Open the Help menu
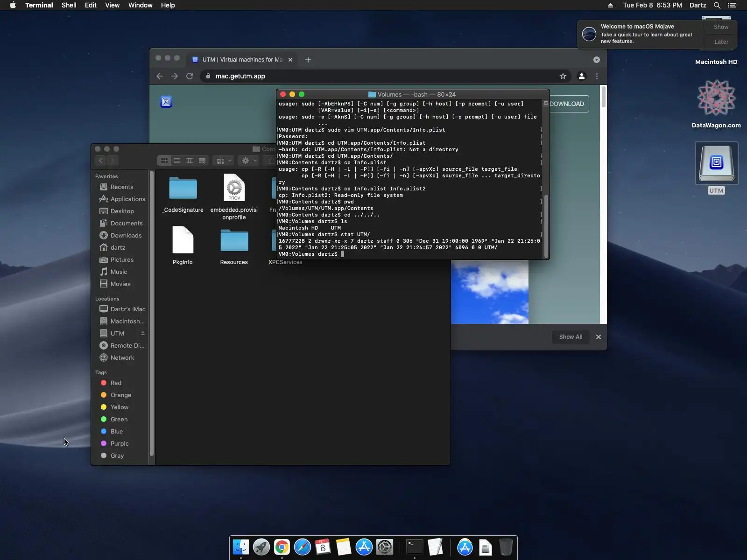This screenshot has height=560, width=747. (168, 5)
